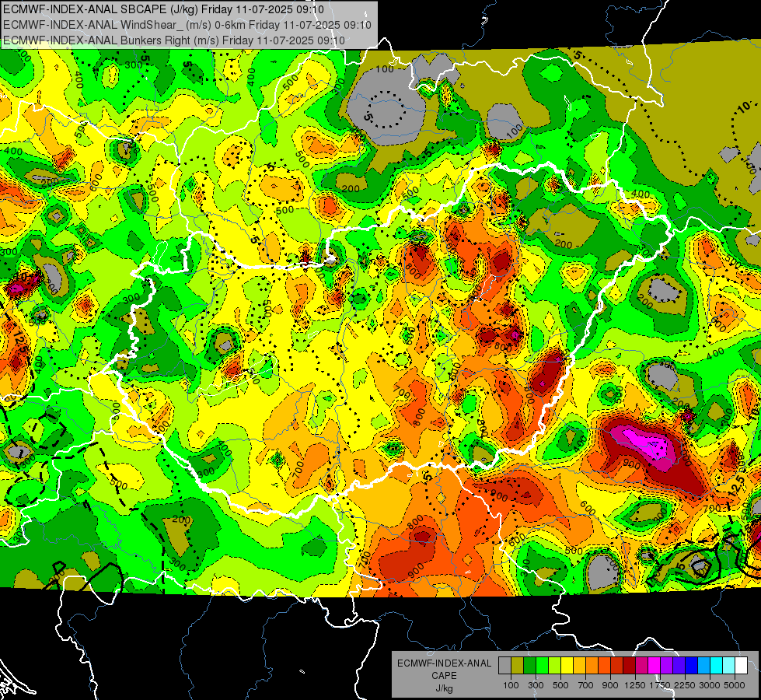Screen dimensions: 761x700
Task: Click the '1750' legend tick label
Action: pyautogui.click(x=660, y=685)
